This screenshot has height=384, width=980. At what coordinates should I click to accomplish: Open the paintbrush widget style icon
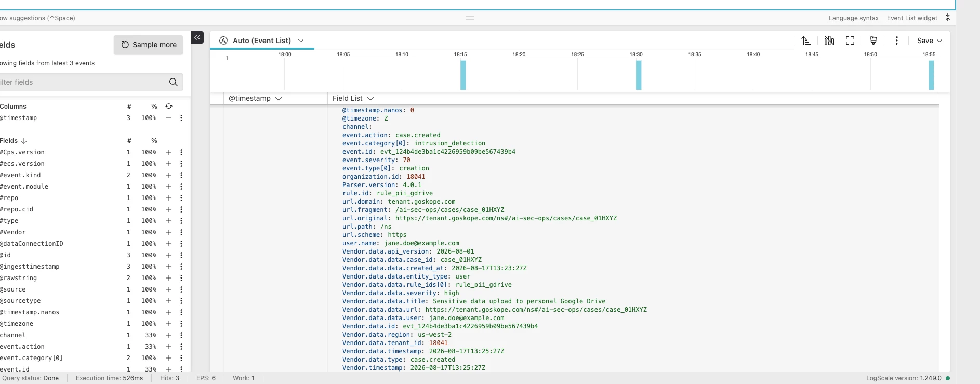click(x=873, y=41)
